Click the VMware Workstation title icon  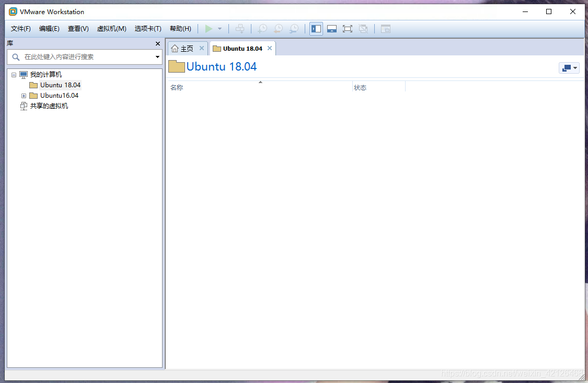coord(13,11)
